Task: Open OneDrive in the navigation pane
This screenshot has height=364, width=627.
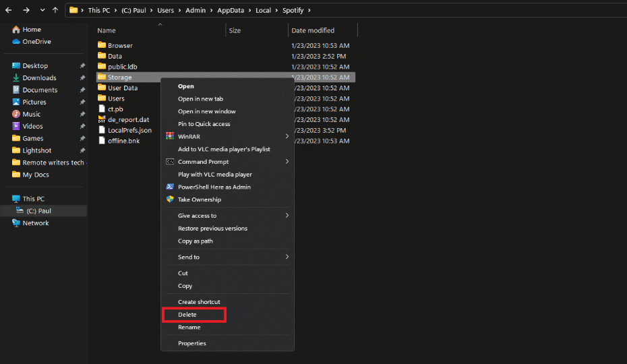Action: 32,42
